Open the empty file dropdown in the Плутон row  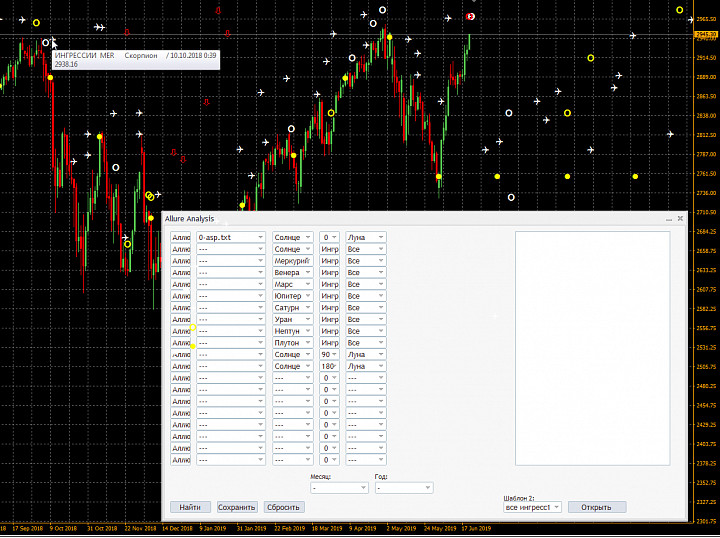[x=231, y=343]
